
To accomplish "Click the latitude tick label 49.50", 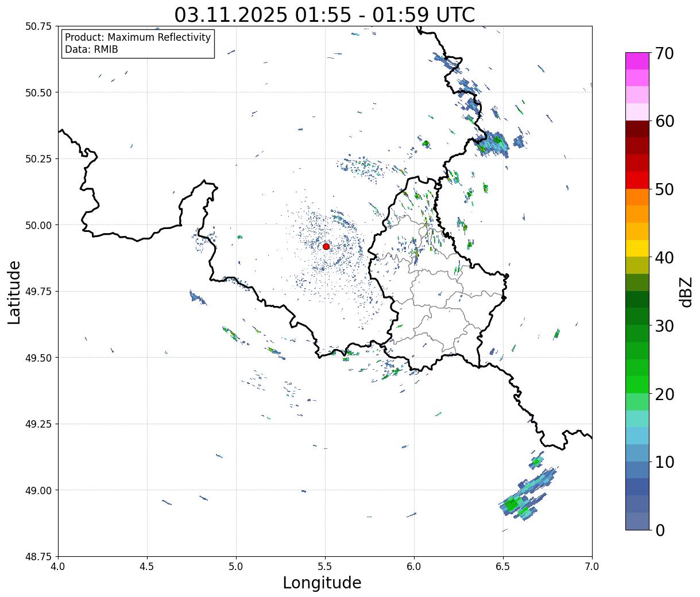I will [38, 358].
